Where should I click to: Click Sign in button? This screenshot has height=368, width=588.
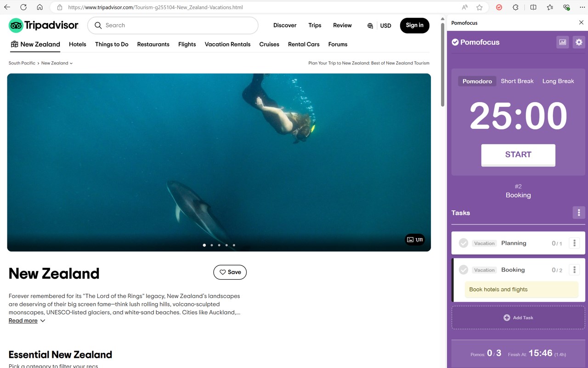415,25
